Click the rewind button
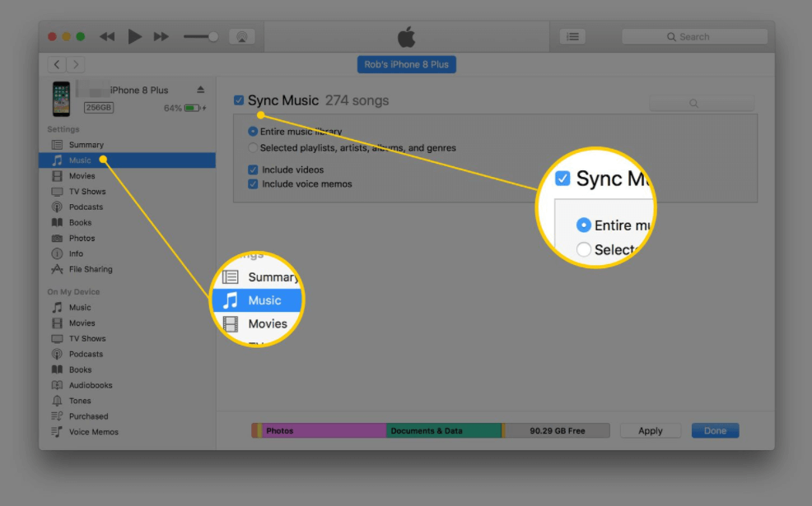Viewport: 812px width, 506px height. point(107,37)
